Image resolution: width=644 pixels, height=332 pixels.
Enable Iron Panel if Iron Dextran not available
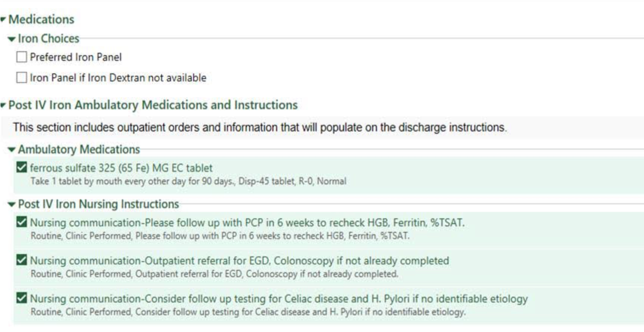[21, 78]
